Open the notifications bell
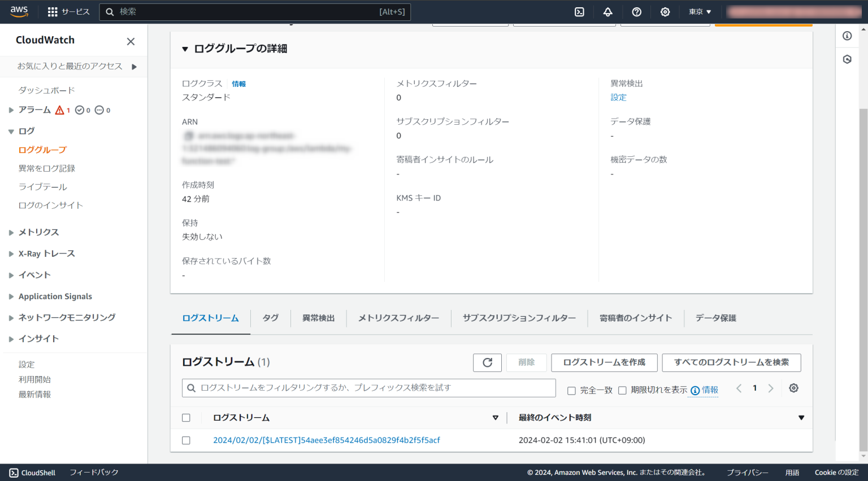Image resolution: width=868 pixels, height=481 pixels. tap(607, 11)
